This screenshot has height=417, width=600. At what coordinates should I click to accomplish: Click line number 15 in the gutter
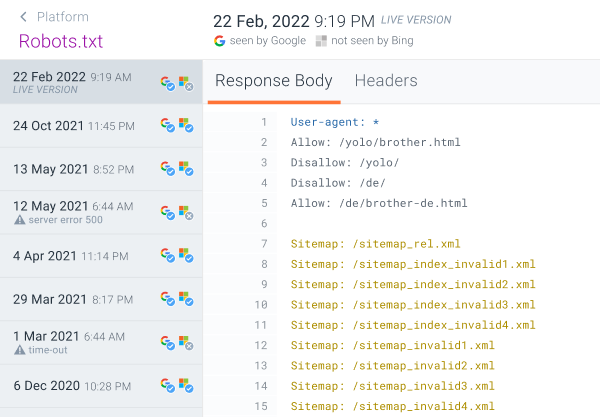[261, 406]
